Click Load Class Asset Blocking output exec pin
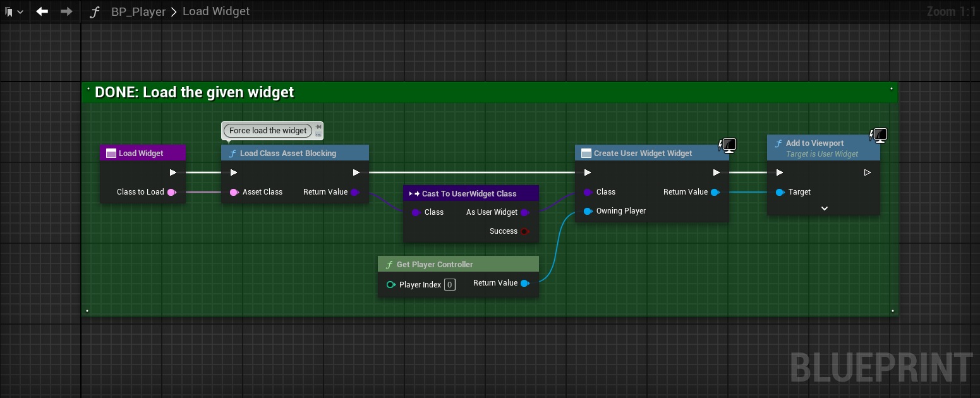Screen dimensions: 980x398 click(356, 172)
